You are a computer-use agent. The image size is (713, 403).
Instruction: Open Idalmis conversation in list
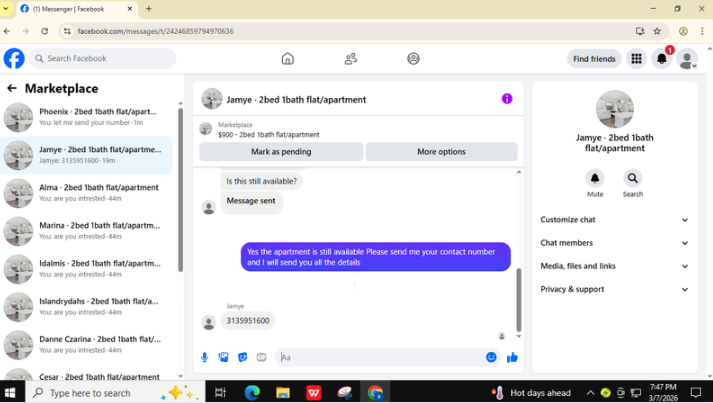86,269
